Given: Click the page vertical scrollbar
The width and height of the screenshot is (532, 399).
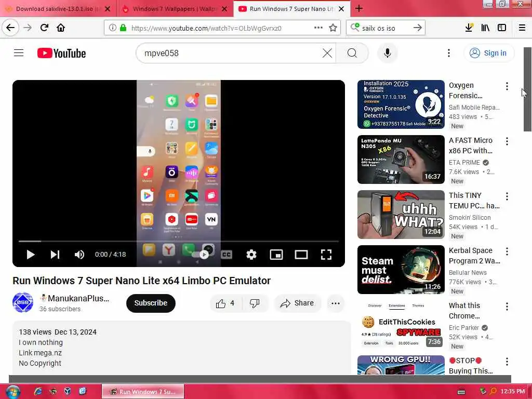Looking at the screenshot, I should [527, 89].
